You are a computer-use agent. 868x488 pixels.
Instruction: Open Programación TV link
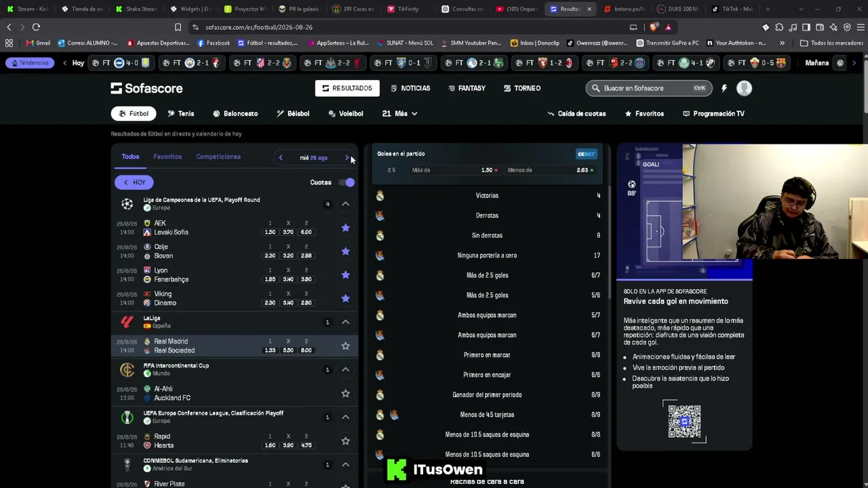(x=713, y=114)
